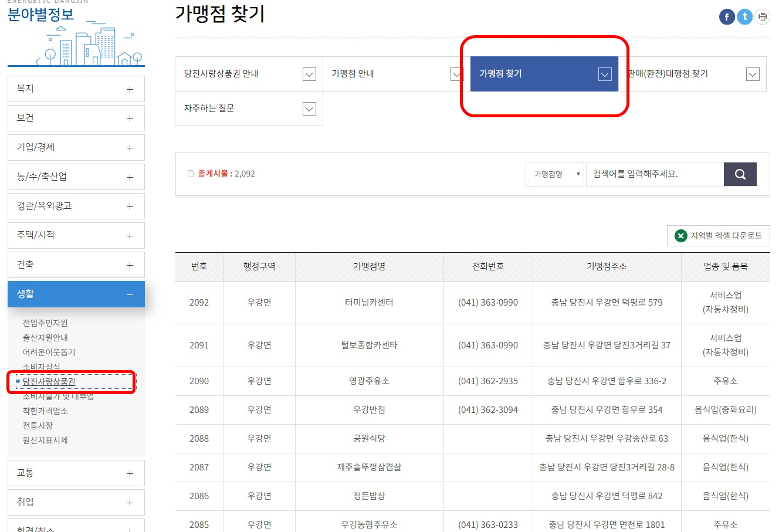Open 어려운이웃돕기 submenu link

pos(49,353)
